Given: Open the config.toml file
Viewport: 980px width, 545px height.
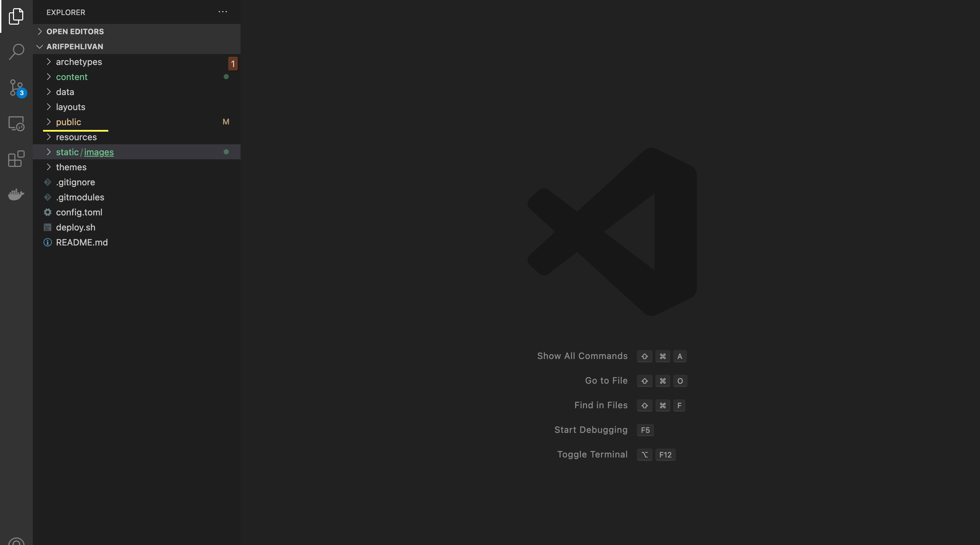Looking at the screenshot, I should pos(137,212).
